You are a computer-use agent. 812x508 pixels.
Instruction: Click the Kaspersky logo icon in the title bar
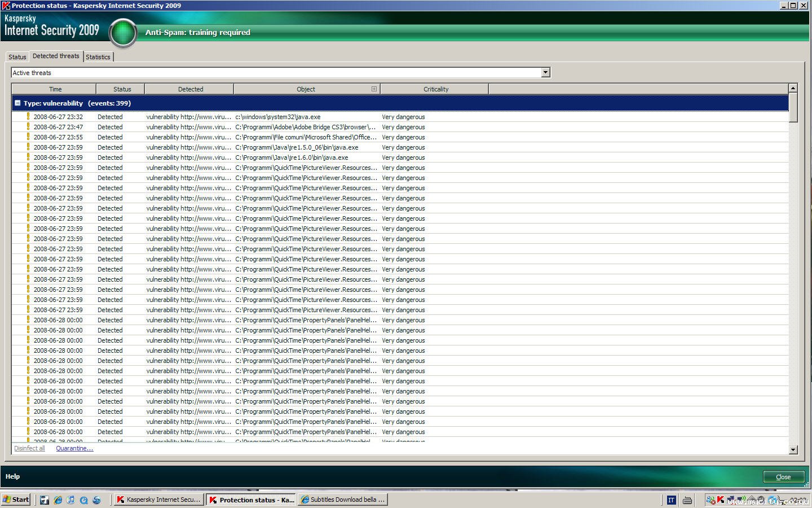click(x=6, y=6)
